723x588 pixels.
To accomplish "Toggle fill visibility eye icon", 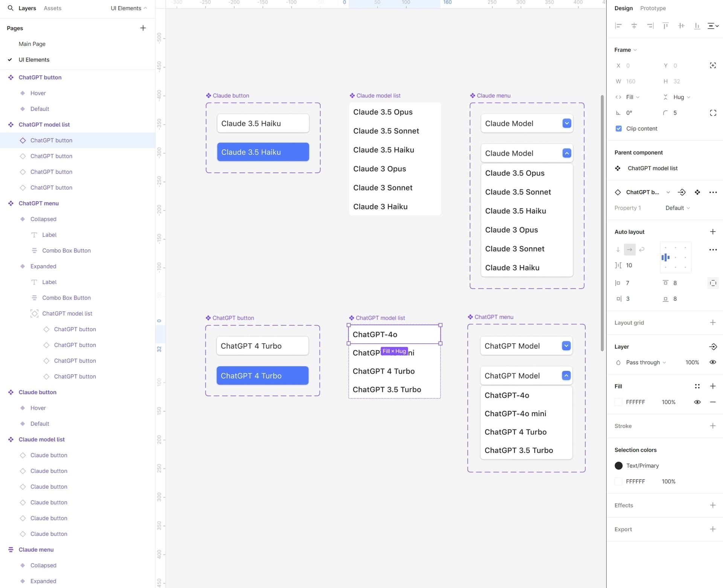I will coord(697,402).
